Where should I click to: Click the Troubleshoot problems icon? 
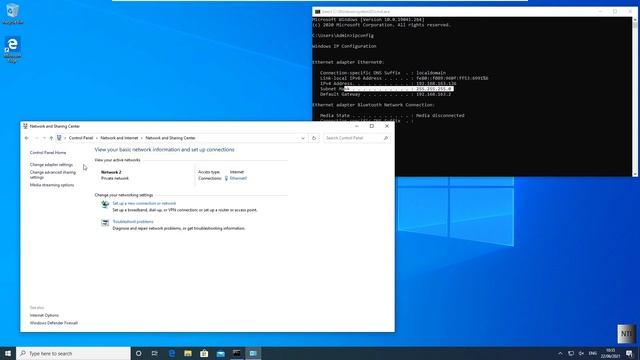pyautogui.click(x=105, y=223)
